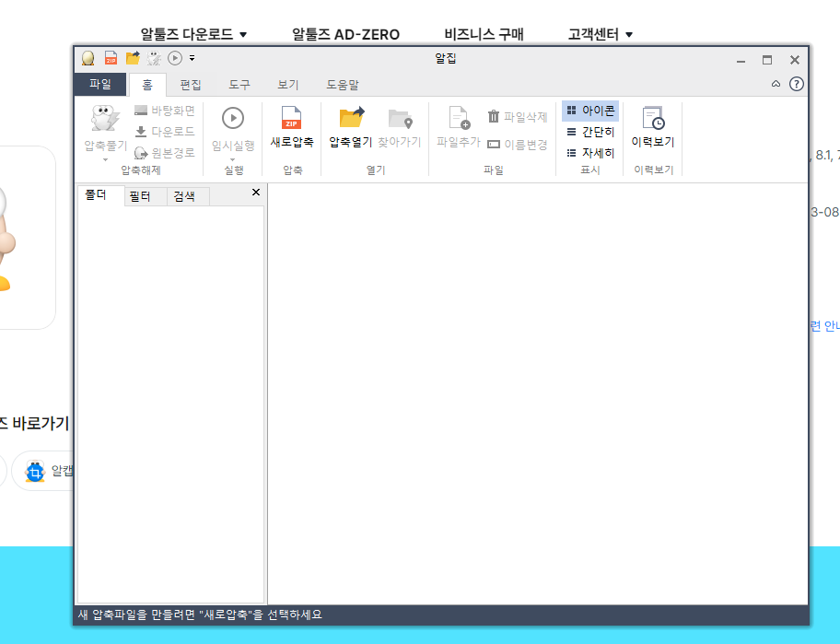Maximize the 알집 window

pyautogui.click(x=767, y=60)
